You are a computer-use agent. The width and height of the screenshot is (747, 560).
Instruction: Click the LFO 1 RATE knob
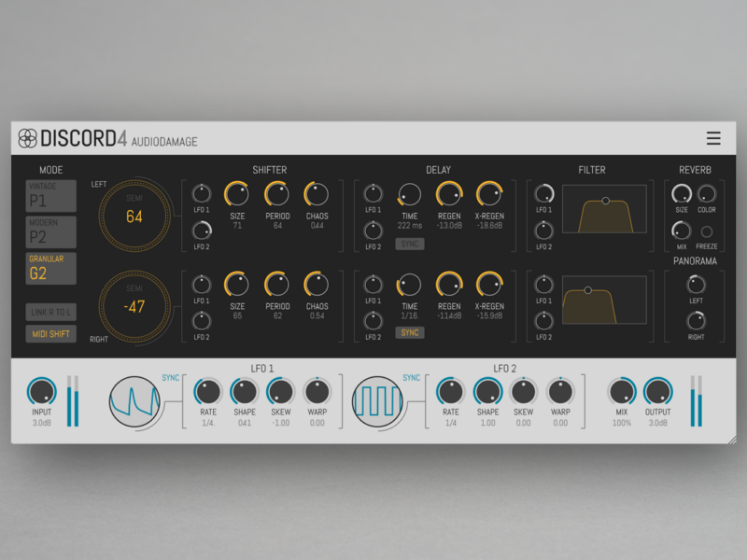point(208,391)
